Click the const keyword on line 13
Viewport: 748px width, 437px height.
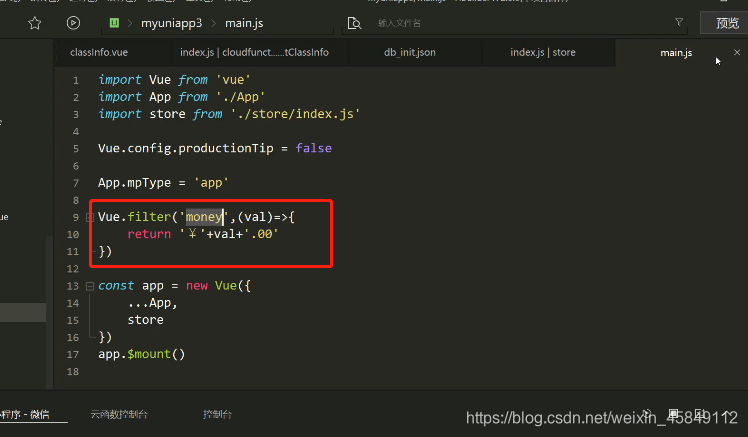(116, 286)
